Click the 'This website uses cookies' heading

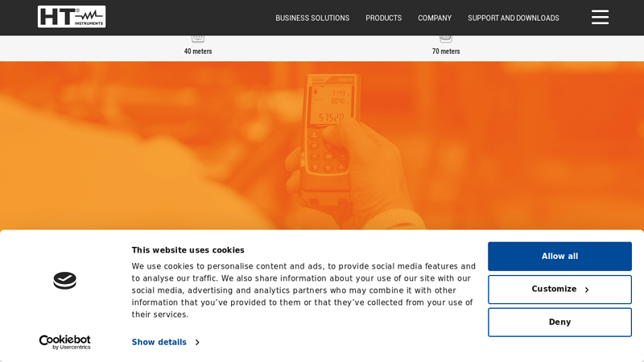[188, 250]
